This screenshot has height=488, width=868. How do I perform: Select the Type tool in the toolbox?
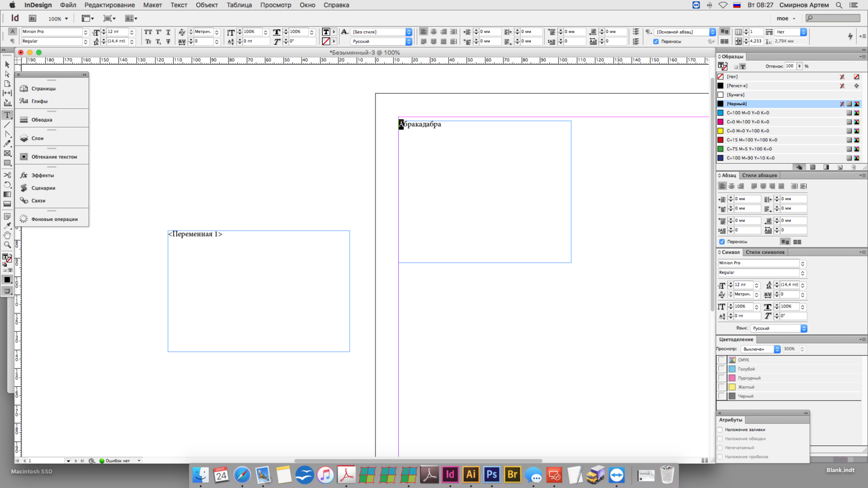pyautogui.click(x=8, y=115)
